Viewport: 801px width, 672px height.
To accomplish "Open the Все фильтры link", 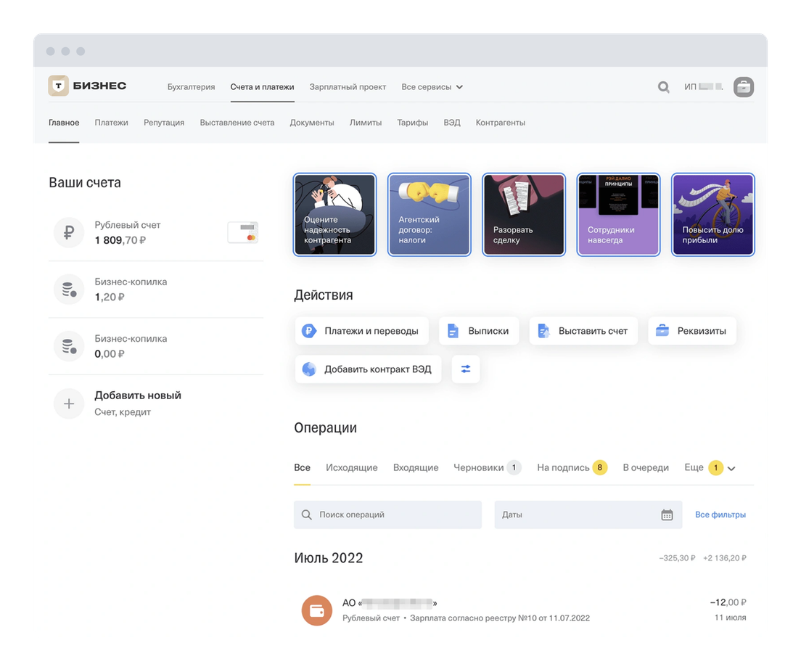I will click(720, 515).
